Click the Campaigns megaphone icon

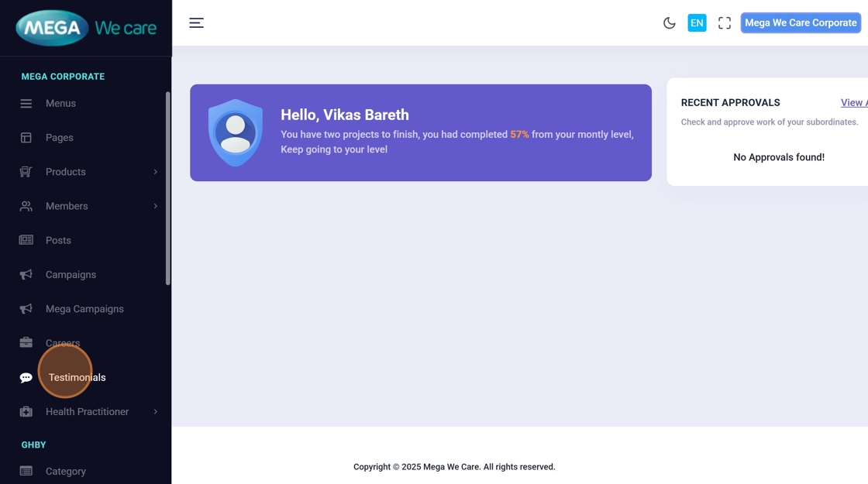click(x=26, y=275)
